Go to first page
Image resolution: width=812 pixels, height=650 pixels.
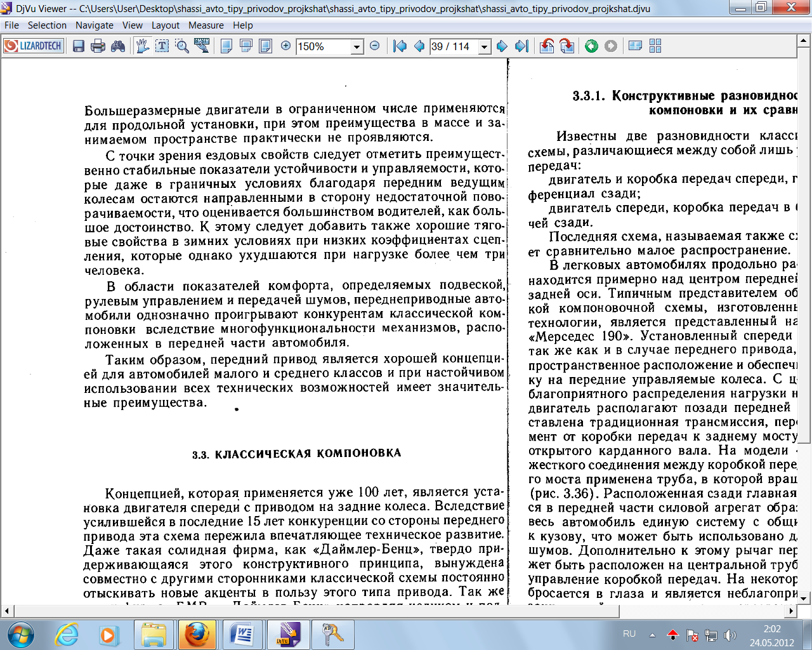point(400,46)
